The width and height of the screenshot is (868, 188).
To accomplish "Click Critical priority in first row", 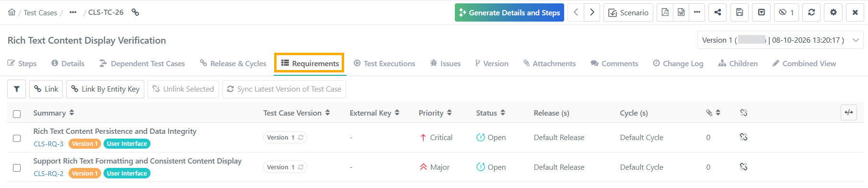I will coord(436,138).
